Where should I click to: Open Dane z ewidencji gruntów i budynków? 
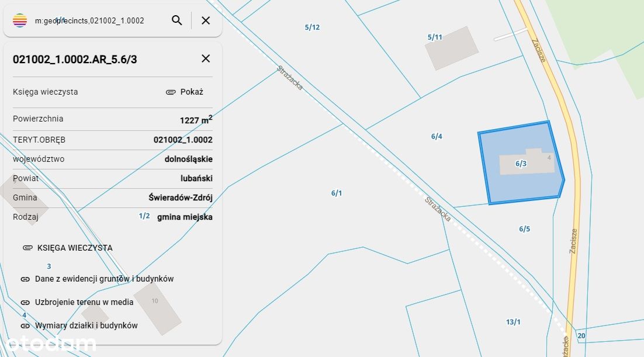click(105, 279)
